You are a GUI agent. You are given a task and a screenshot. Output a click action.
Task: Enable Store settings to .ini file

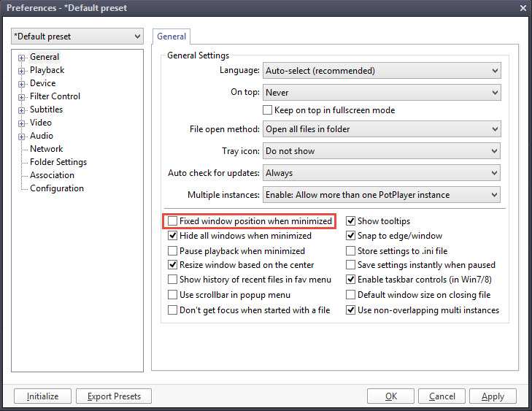tap(351, 250)
